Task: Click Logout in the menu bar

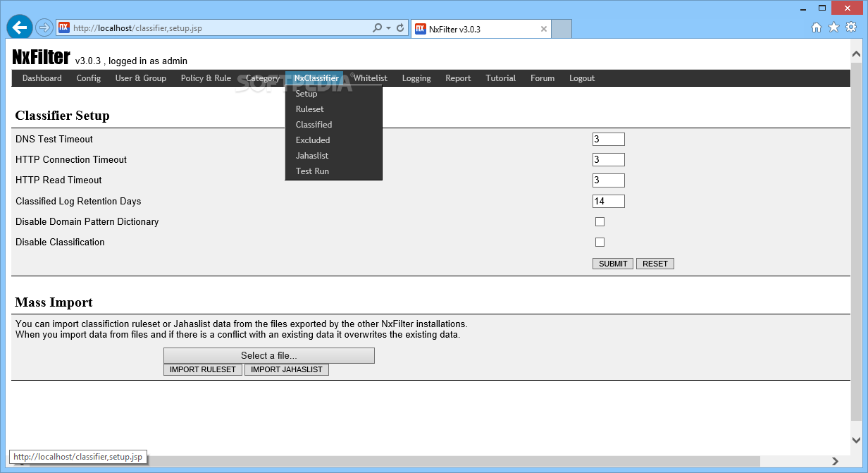Action: coord(582,78)
